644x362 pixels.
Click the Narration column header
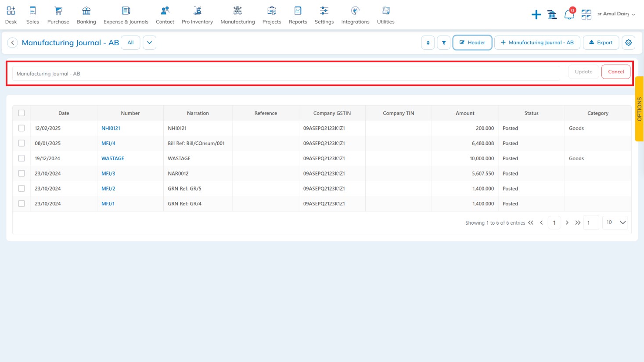(198, 113)
